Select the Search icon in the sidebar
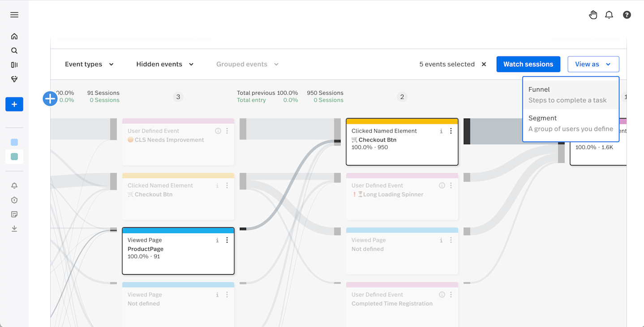 click(14, 50)
